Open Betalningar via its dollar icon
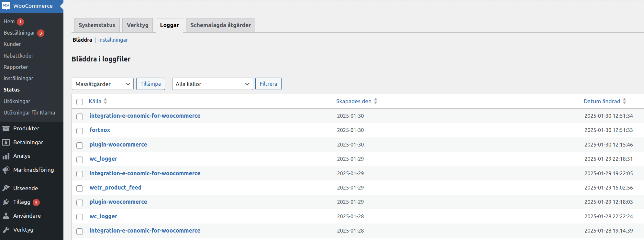Screen dimensions: 644x240 pyautogui.click(x=6, y=142)
